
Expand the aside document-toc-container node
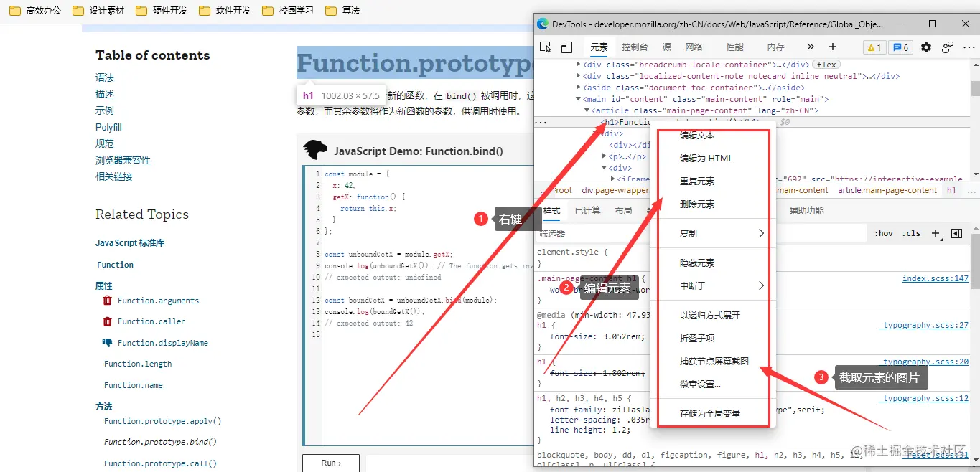(579, 88)
